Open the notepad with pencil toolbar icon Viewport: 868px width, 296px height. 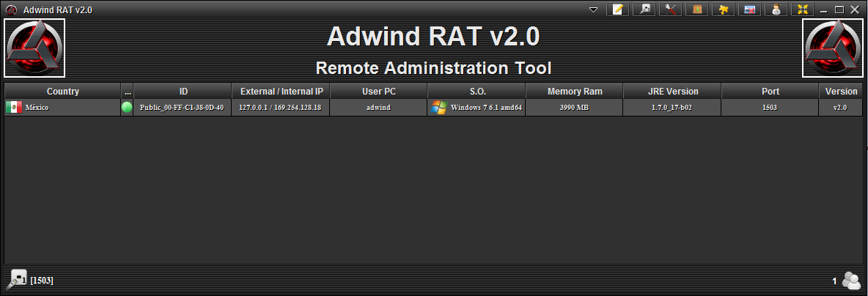618,10
